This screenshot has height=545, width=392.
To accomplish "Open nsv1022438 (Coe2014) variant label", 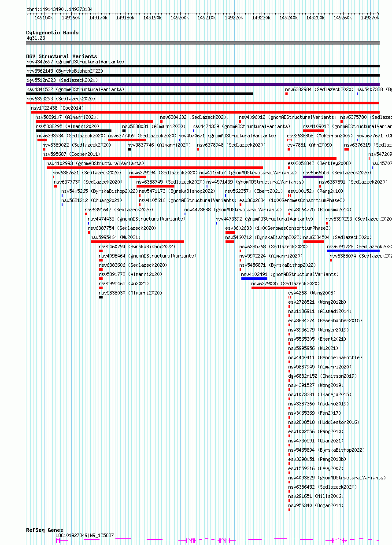I will [57, 108].
